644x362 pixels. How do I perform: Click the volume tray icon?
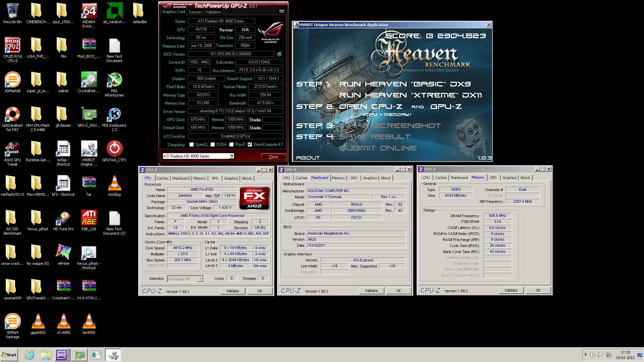click(x=593, y=355)
